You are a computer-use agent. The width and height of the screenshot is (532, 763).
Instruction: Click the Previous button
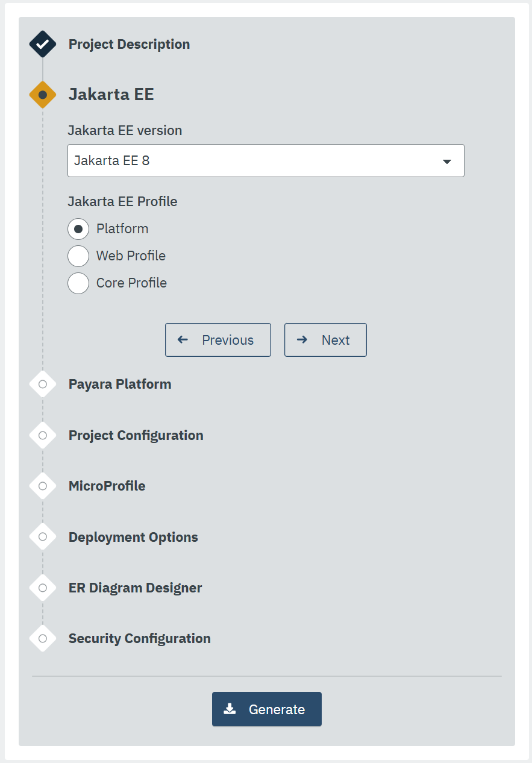click(217, 339)
